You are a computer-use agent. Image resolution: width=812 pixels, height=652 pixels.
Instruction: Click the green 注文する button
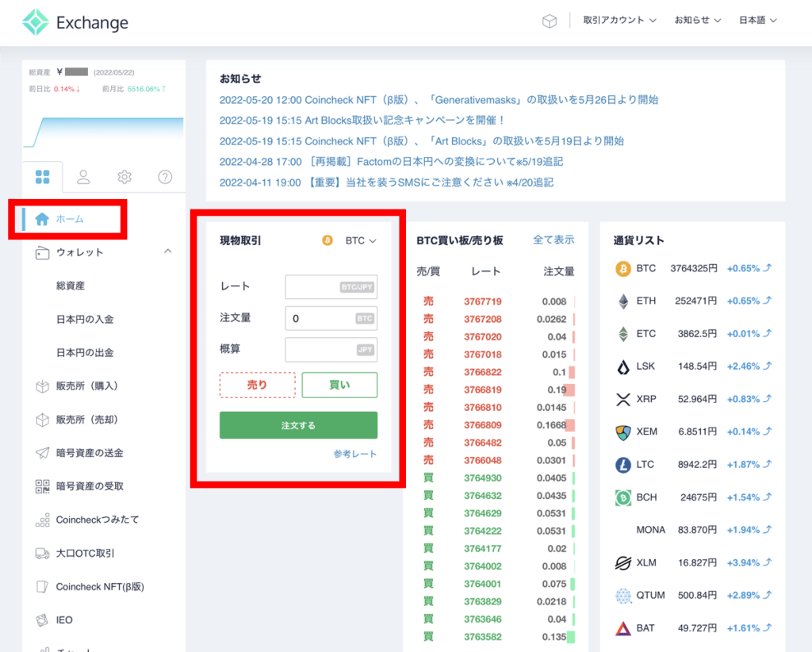298,425
